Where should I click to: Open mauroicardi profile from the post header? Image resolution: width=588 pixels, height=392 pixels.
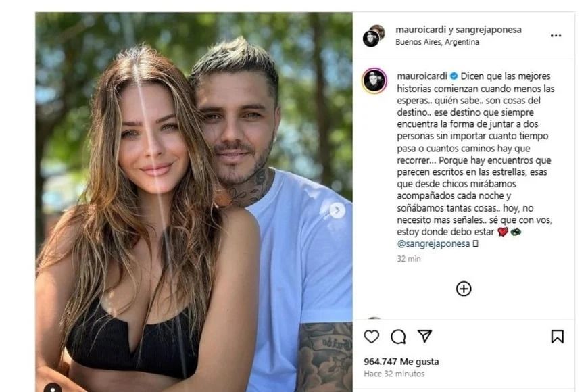point(421,30)
